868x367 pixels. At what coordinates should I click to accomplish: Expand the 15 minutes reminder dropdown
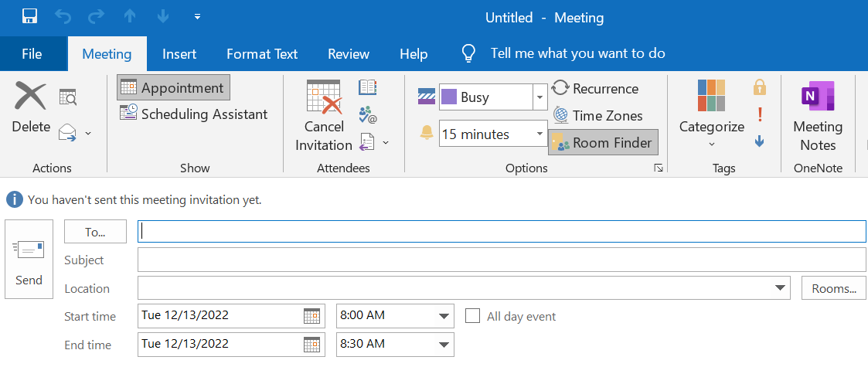[x=540, y=134]
